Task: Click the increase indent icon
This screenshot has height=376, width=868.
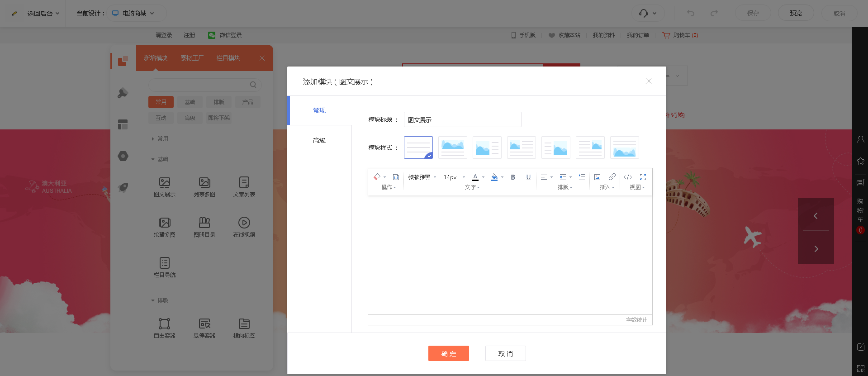Action: (582, 177)
